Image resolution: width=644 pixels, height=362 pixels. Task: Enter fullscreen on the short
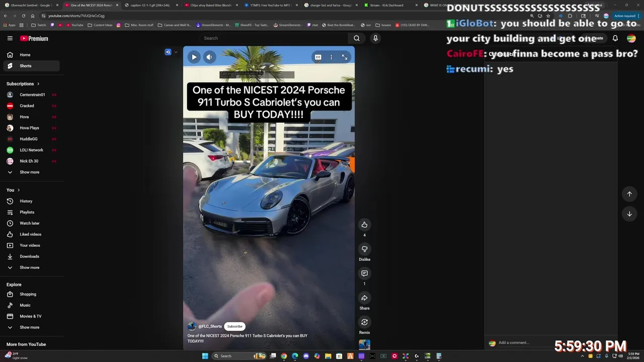pyautogui.click(x=345, y=57)
